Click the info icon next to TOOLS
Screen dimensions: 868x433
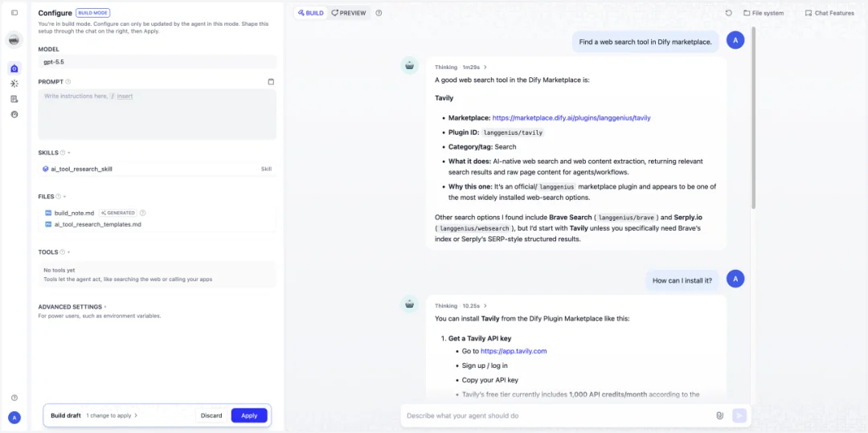[62, 252]
